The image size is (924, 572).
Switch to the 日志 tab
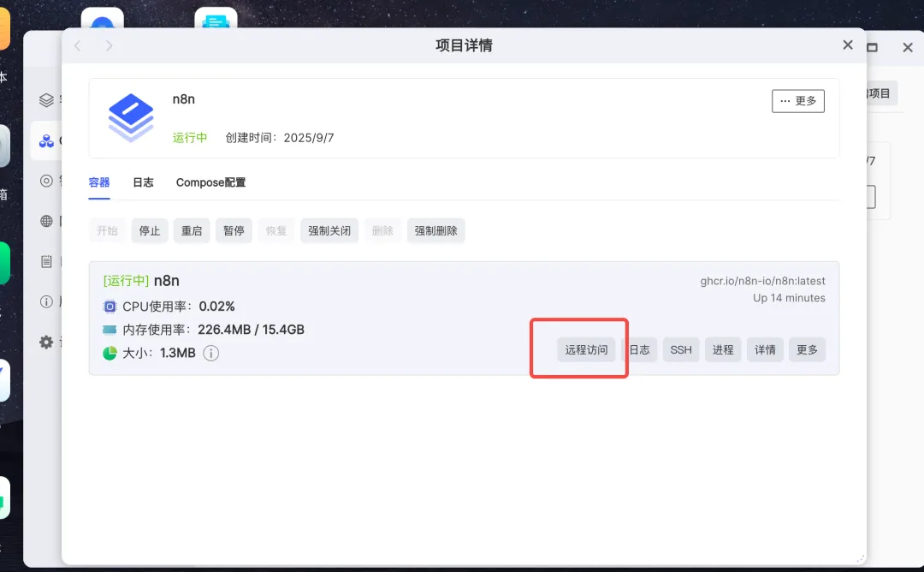click(x=143, y=182)
